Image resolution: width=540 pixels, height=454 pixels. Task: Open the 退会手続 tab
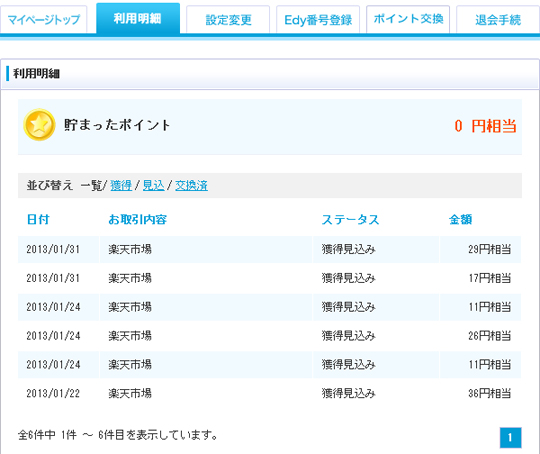498,19
